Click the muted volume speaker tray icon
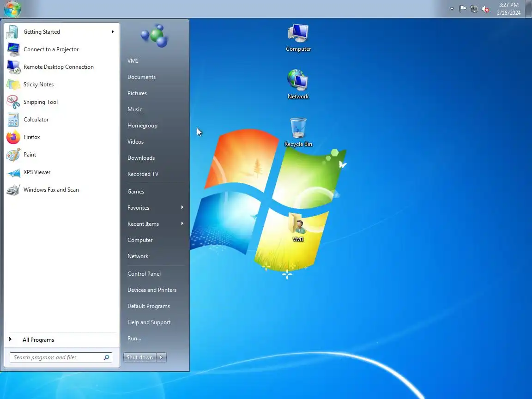532x399 pixels. (485, 9)
